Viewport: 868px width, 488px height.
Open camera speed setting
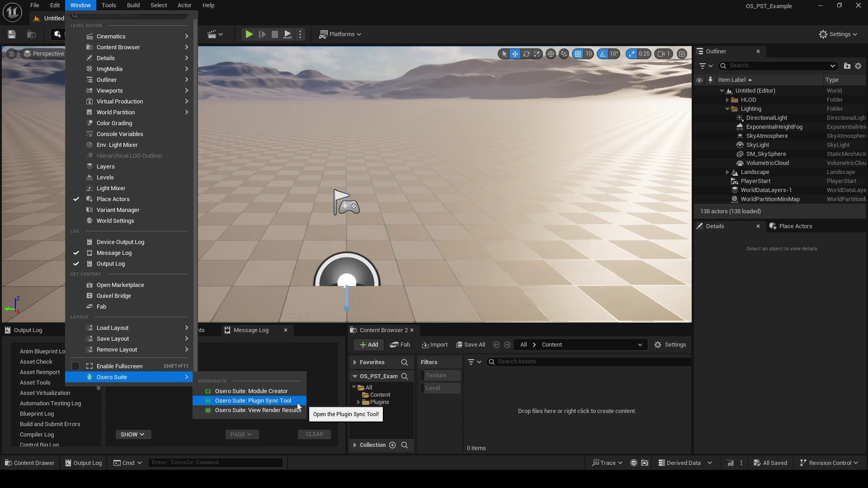point(664,54)
